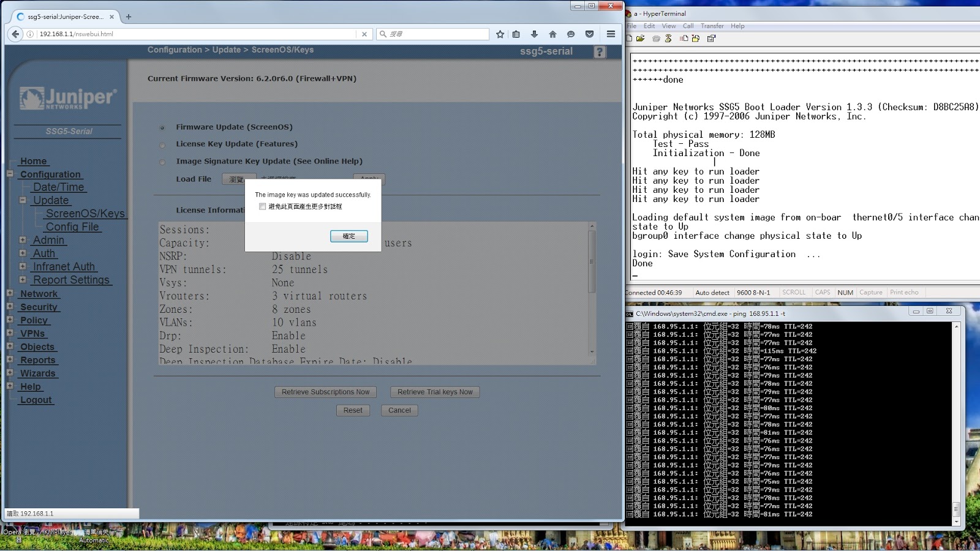
Task: Click Retrieve Trial keys Now button
Action: click(x=435, y=392)
